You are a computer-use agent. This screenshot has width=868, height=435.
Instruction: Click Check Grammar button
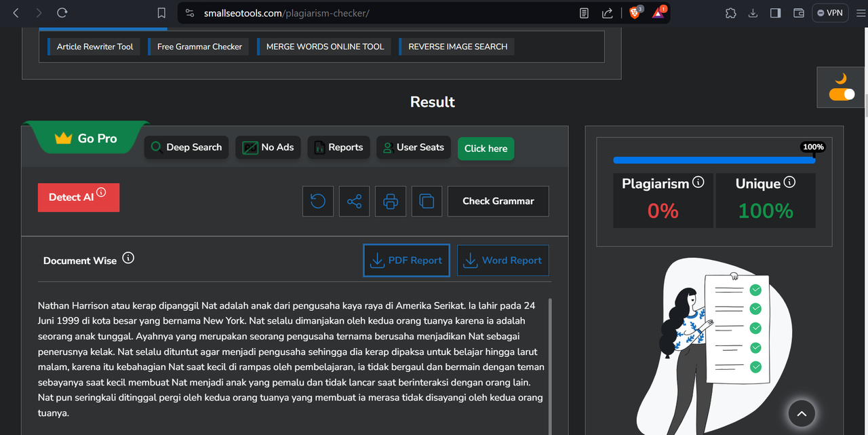tap(498, 201)
